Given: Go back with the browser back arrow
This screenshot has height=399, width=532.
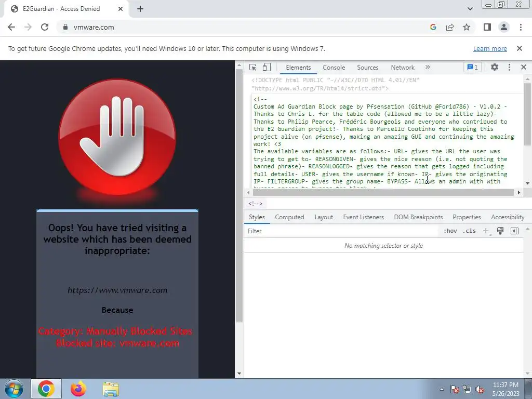Looking at the screenshot, I should click(x=11, y=27).
